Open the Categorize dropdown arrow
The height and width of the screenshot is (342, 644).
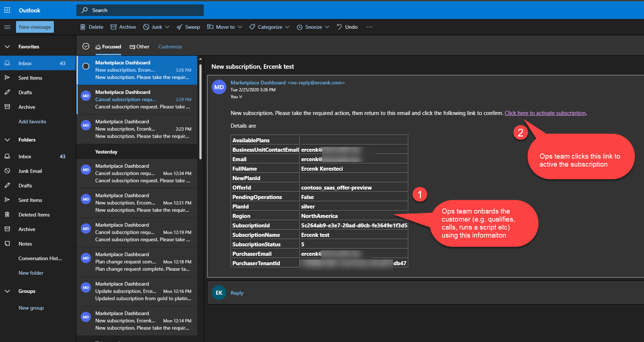click(287, 27)
